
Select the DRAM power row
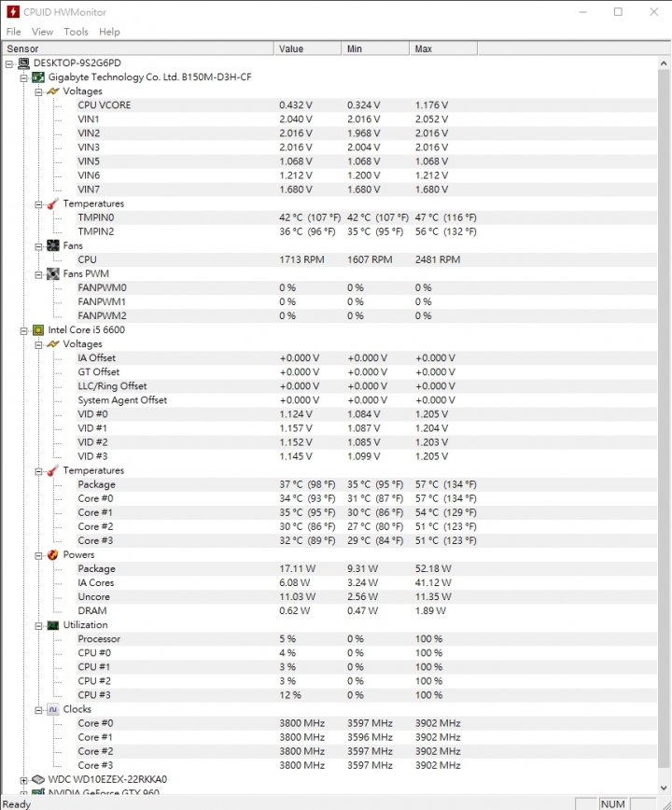click(x=367, y=611)
